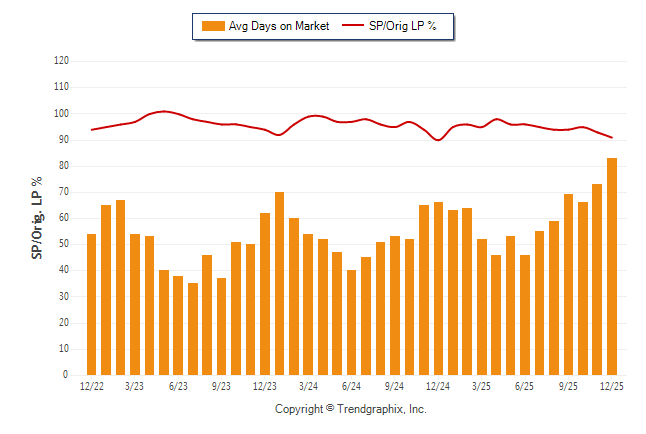Image resolution: width=646 pixels, height=434 pixels.
Task: Click the 120 y-axis label
Action: (x=61, y=61)
